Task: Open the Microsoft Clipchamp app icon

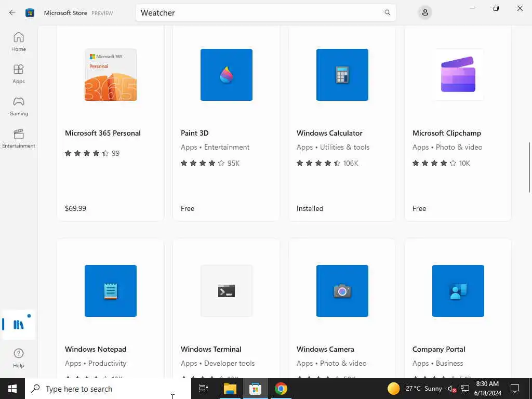Action: pyautogui.click(x=458, y=75)
